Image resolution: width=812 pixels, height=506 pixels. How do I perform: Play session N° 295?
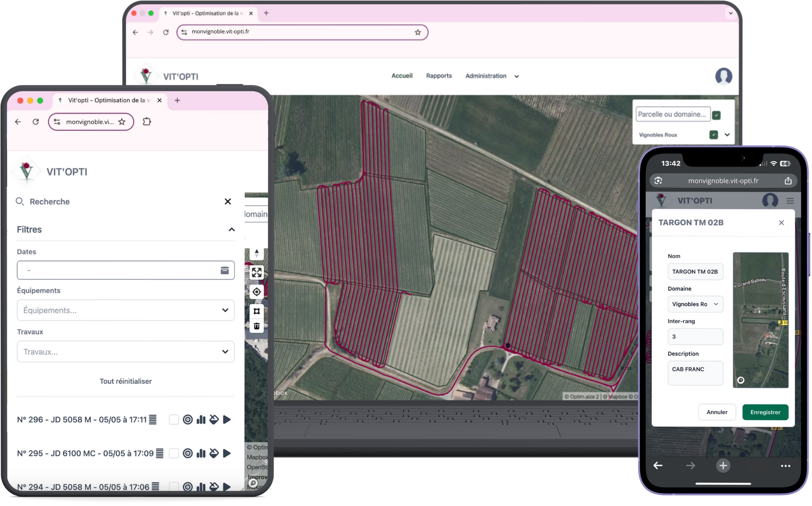coord(227,453)
